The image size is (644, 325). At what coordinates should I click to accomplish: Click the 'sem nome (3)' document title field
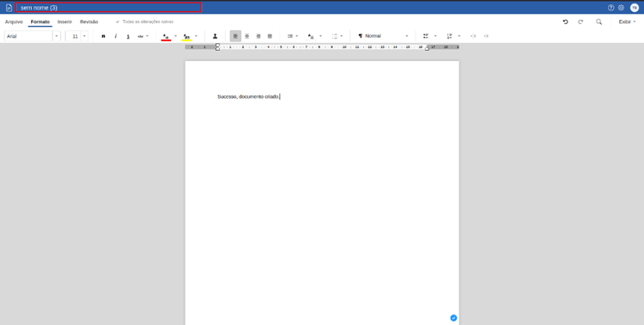[108, 8]
